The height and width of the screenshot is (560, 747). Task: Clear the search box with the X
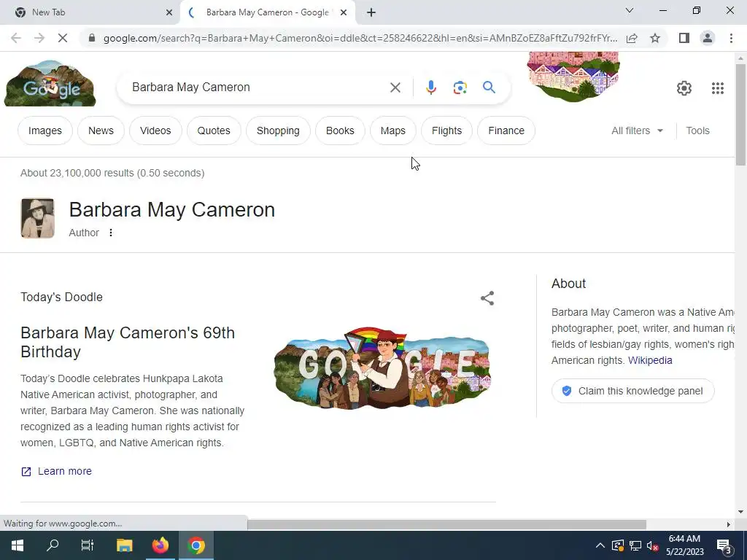(395, 87)
